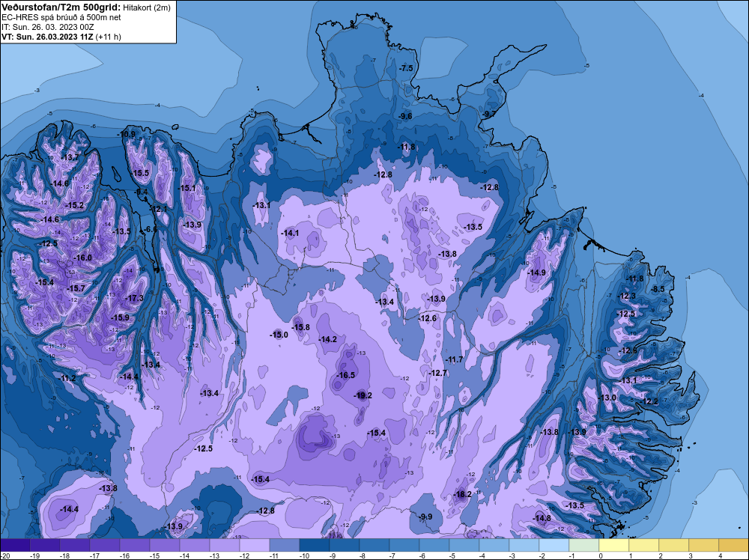749x560 pixels.
Task: Click the pale green legend swatch labeled -1
Action: (583, 545)
